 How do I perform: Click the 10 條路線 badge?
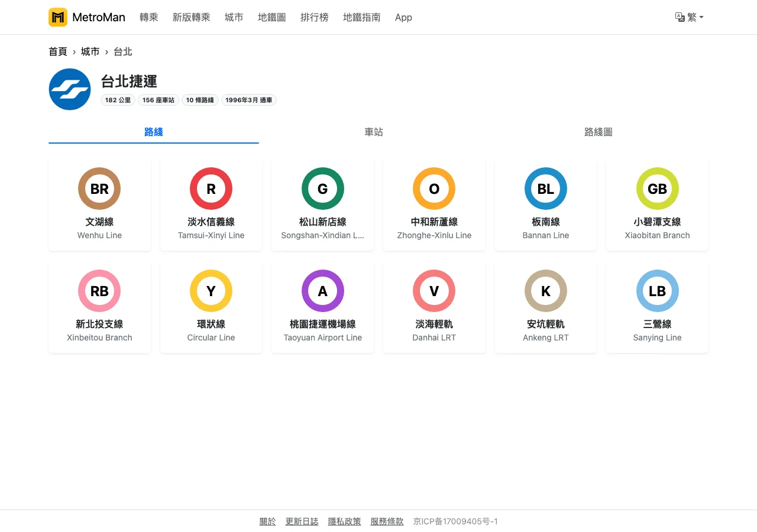click(x=200, y=100)
